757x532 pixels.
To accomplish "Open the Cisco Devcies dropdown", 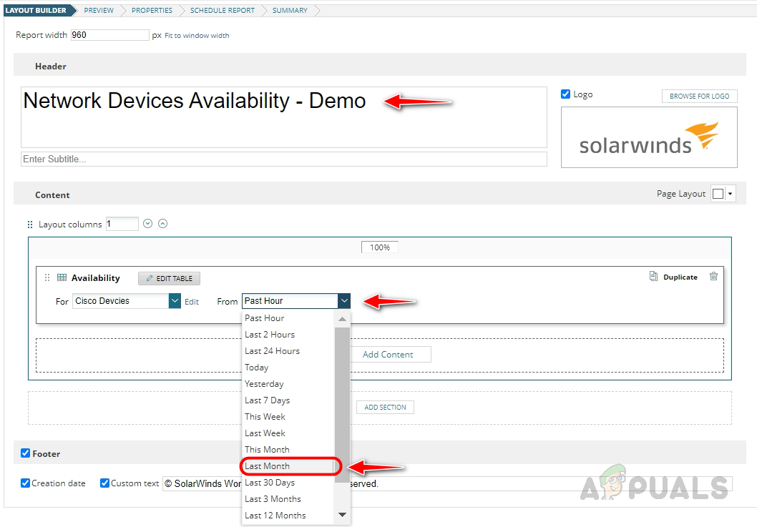I will click(175, 301).
